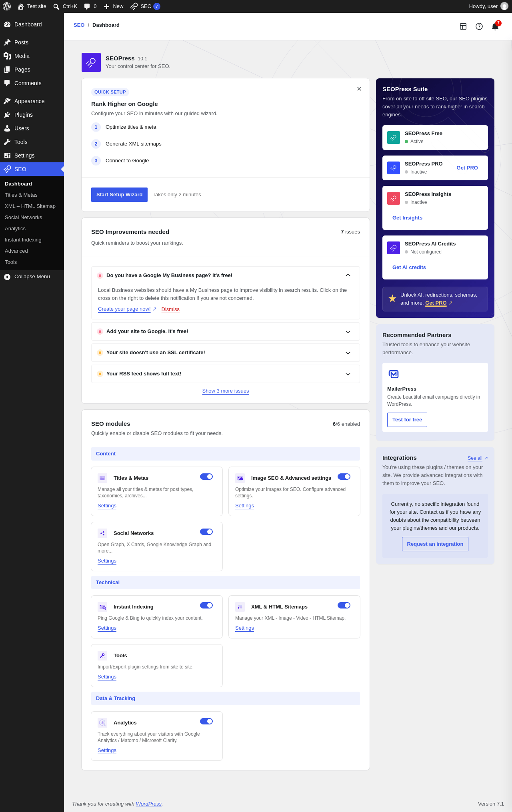The image size is (512, 812).
Task: Click the Analytics module icon
Action: (x=102, y=723)
